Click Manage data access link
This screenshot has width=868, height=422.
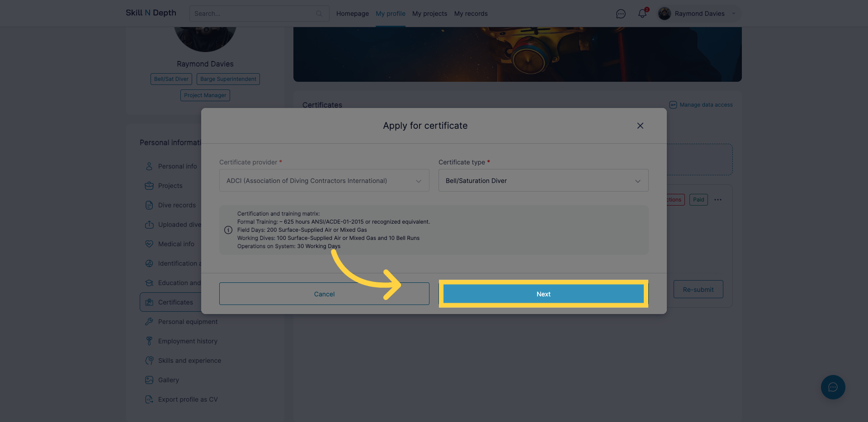[x=706, y=105]
